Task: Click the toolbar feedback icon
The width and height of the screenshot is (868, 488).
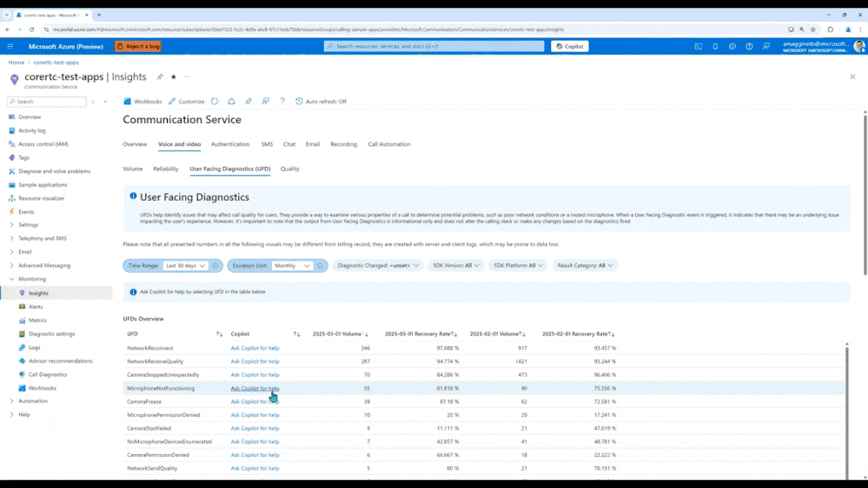Action: tap(265, 102)
